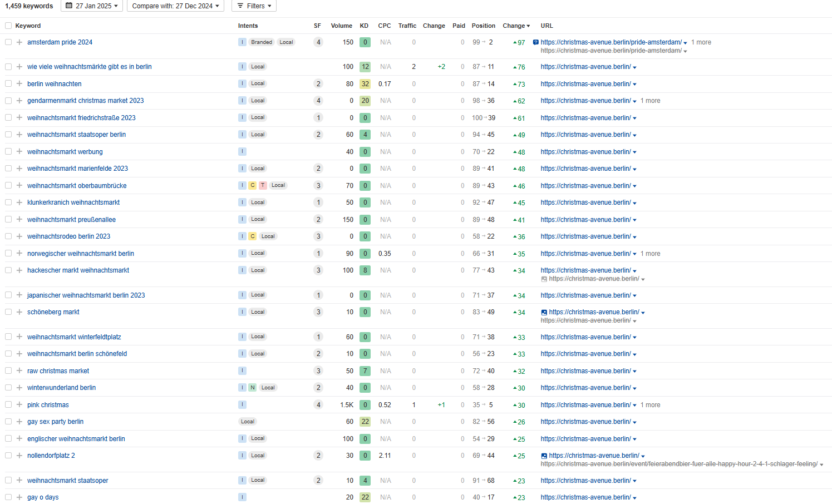This screenshot has width=832, height=504.
Task: Sort the table by Volume column
Action: 341,26
